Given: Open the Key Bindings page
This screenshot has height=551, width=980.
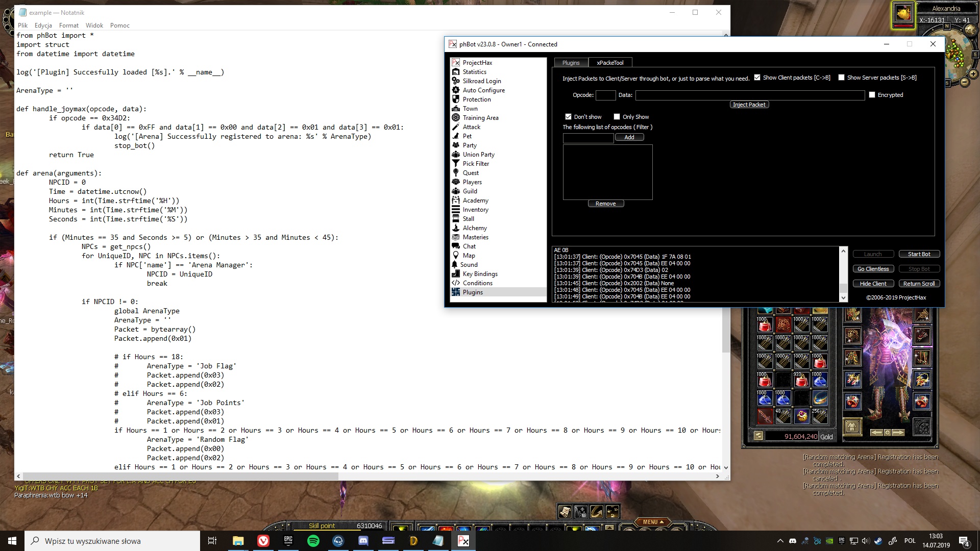Looking at the screenshot, I should 480,274.
